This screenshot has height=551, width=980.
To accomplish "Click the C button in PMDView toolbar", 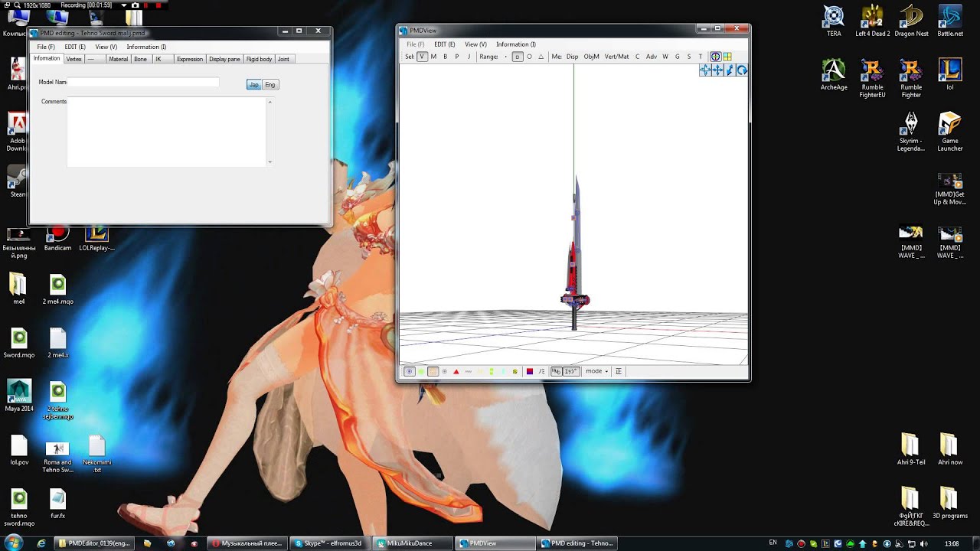I will coord(637,57).
